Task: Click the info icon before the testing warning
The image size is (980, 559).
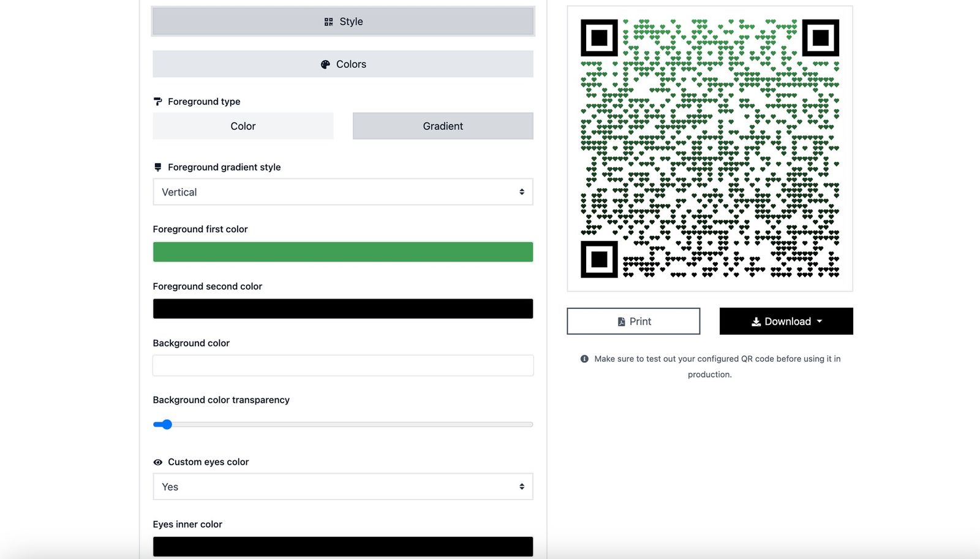Action: 584,359
